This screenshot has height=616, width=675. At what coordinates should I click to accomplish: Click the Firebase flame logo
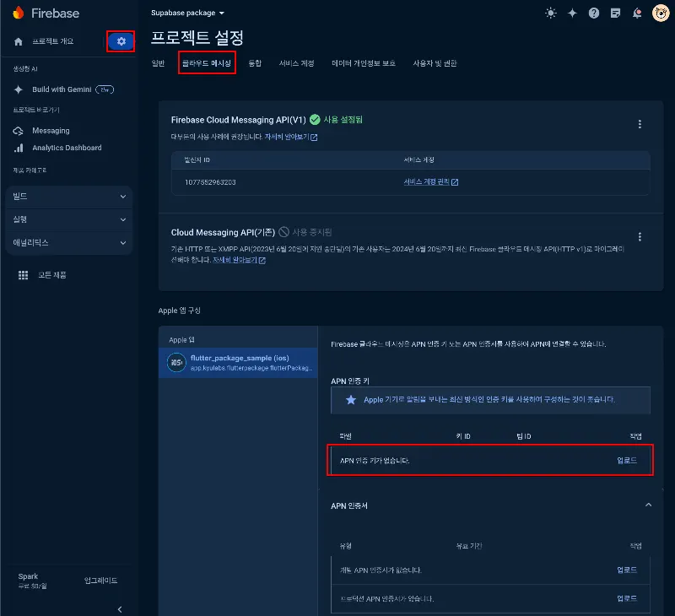[18, 13]
